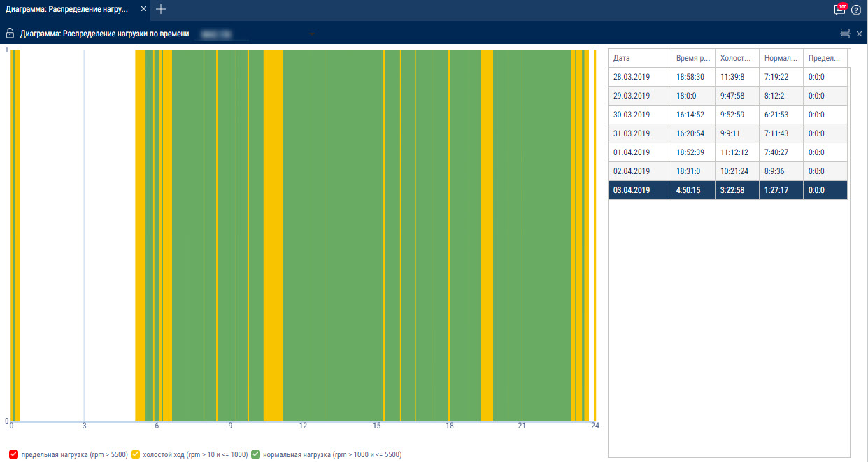The width and height of the screenshot is (868, 462).
Task: Select the 28.03.2019 table row
Action: coord(727,77)
